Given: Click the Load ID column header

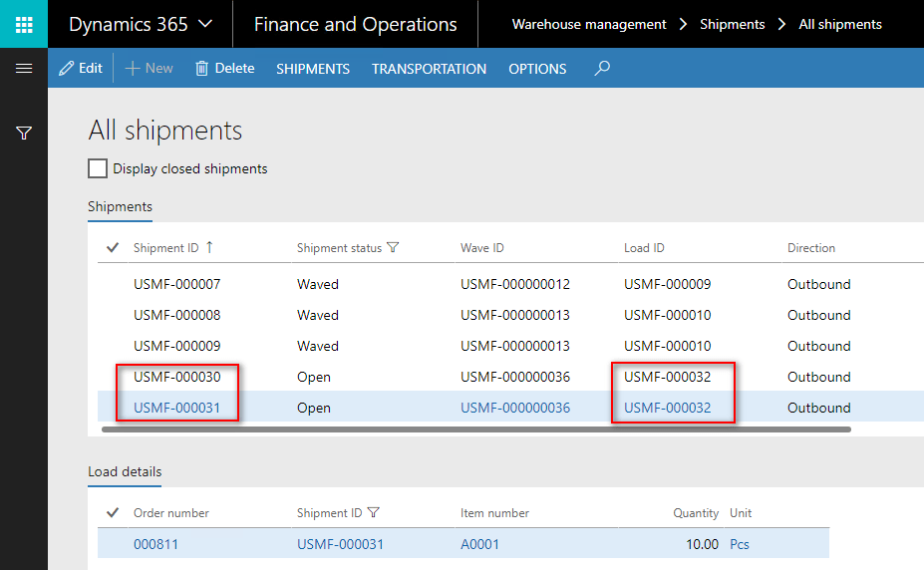Looking at the screenshot, I should tap(644, 248).
